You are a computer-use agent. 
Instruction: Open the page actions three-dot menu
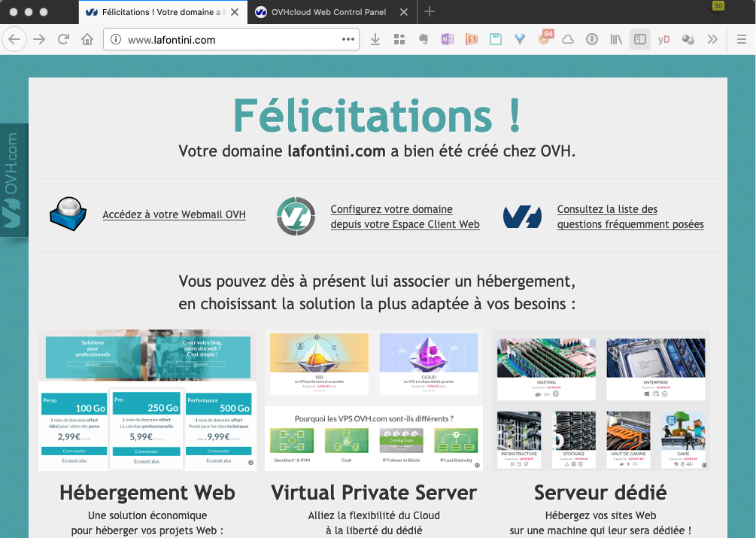click(x=348, y=39)
